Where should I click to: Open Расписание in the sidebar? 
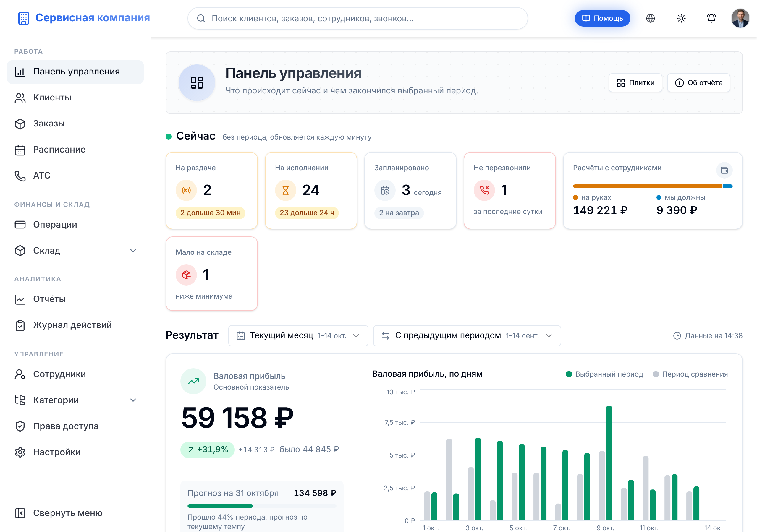(75, 150)
